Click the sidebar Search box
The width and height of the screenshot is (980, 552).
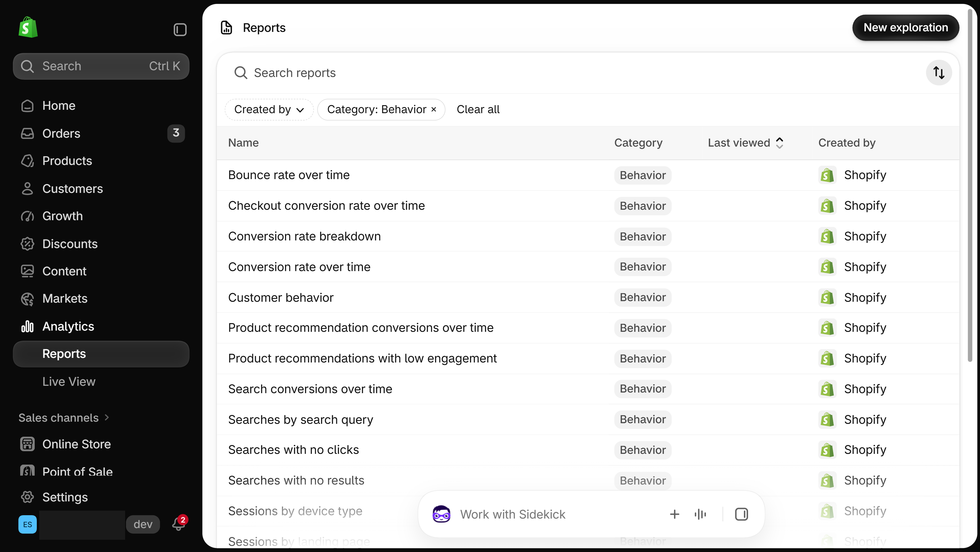point(101,66)
